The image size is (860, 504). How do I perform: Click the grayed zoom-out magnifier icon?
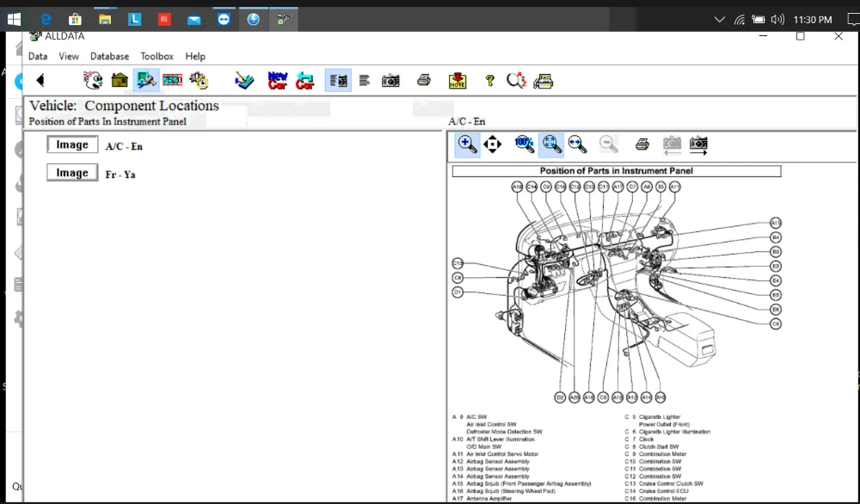coord(608,144)
